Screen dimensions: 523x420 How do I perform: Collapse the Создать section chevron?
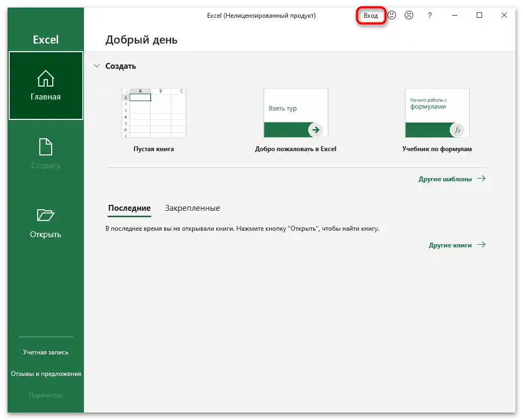97,66
